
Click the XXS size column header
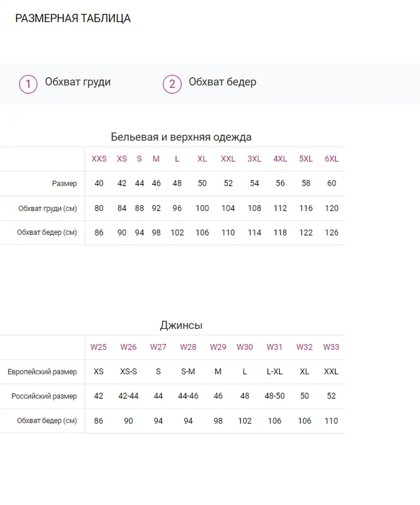[x=99, y=159]
